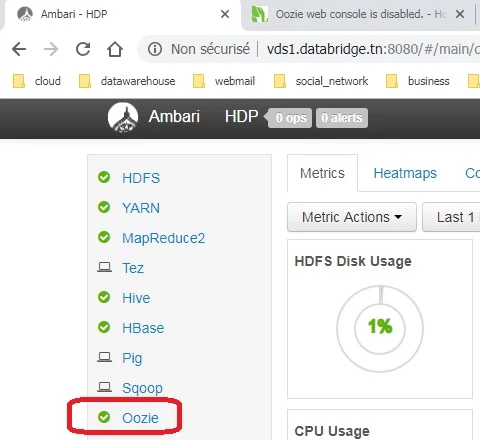Open the Last 1 time range dropdown

click(x=451, y=217)
